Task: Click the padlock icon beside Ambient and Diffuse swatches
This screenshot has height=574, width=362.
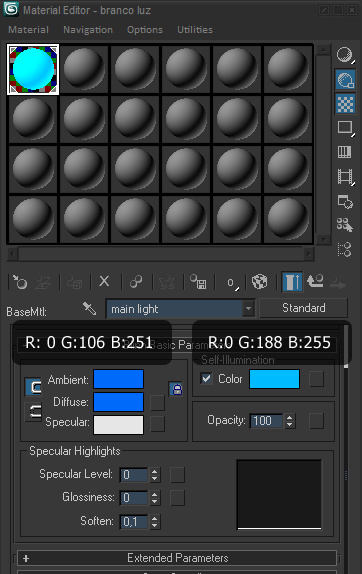Action: pyautogui.click(x=176, y=389)
